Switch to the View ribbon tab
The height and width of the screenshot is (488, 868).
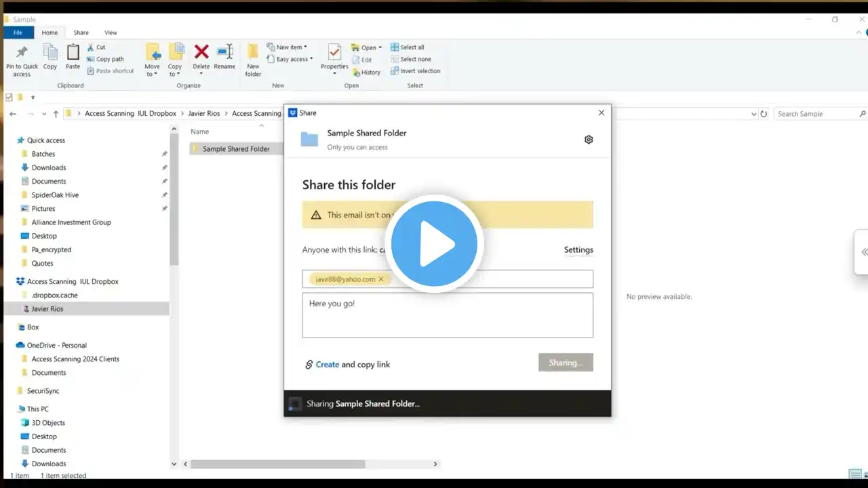click(x=111, y=33)
